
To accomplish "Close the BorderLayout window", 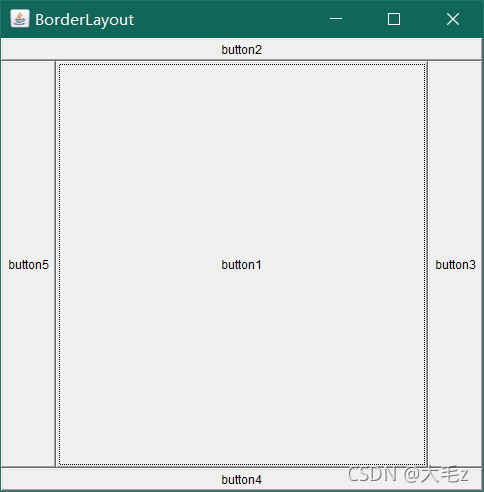I will pyautogui.click(x=453, y=19).
